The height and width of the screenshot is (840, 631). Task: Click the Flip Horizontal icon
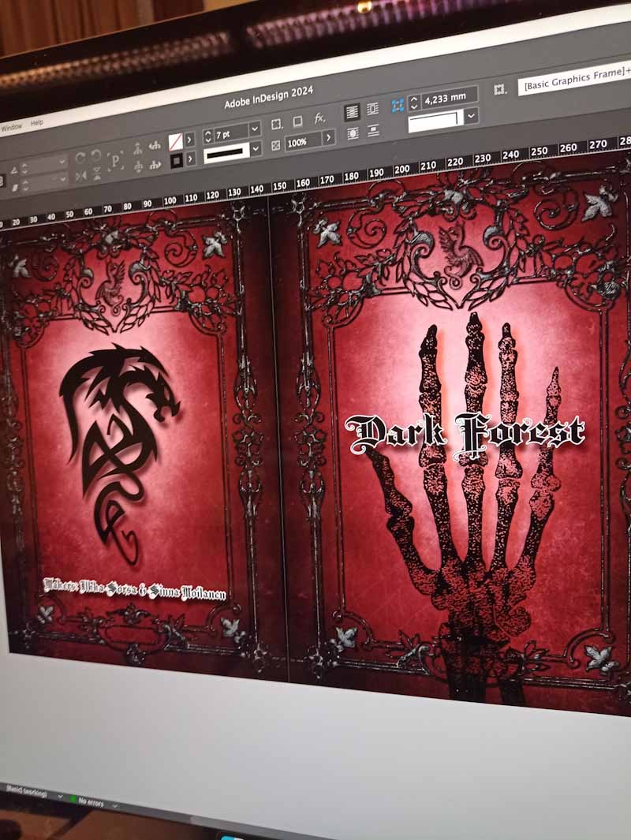point(79,175)
